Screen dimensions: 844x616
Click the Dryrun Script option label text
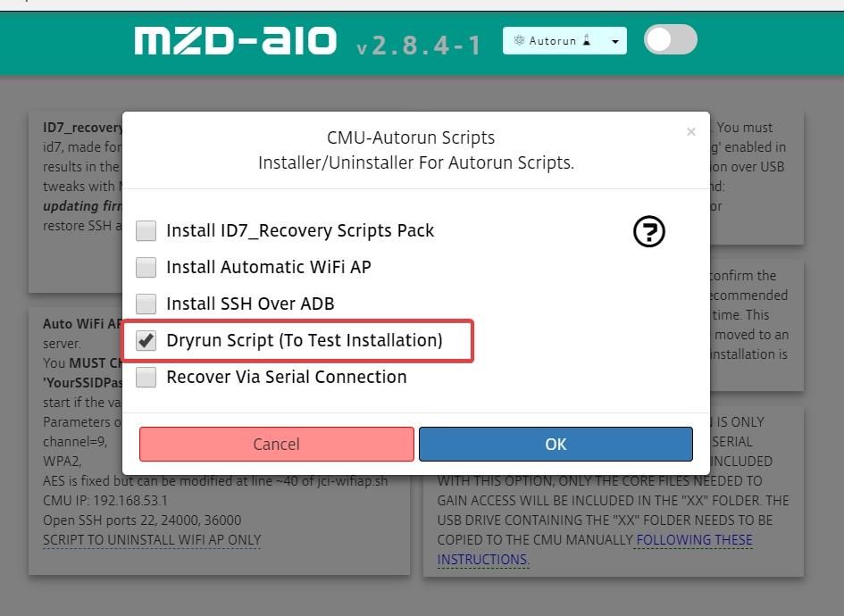point(305,340)
